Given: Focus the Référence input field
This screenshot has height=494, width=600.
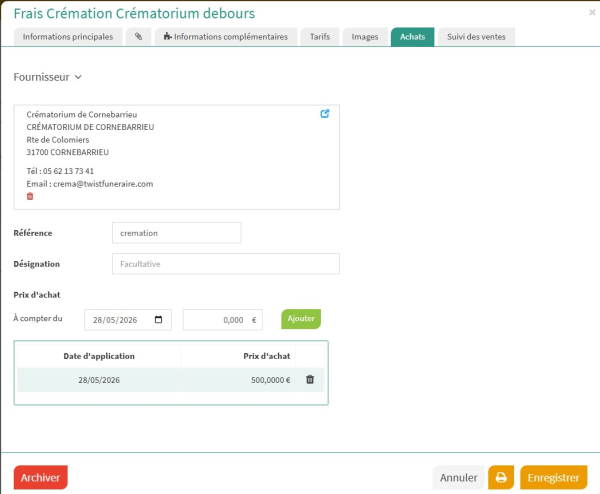Looking at the screenshot, I should pyautogui.click(x=176, y=233).
